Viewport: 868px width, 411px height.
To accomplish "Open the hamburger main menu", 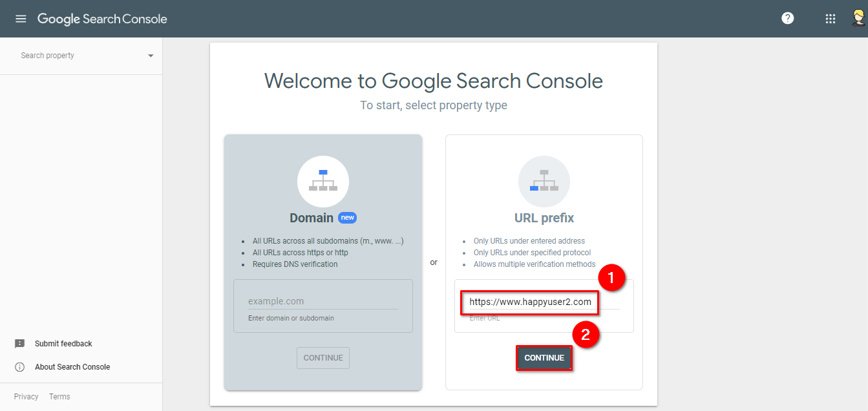I will (x=21, y=19).
